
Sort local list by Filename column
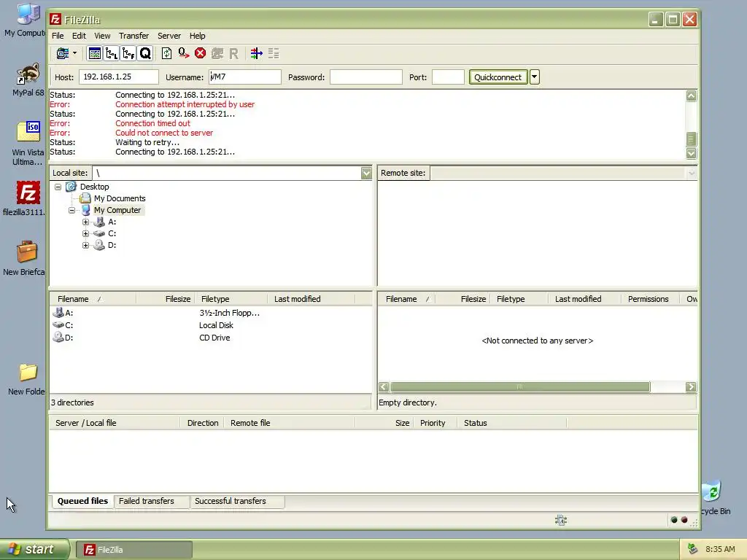click(x=93, y=299)
